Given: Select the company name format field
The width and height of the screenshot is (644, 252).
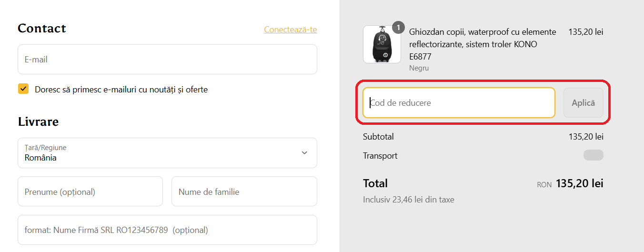Looking at the screenshot, I should click(167, 230).
